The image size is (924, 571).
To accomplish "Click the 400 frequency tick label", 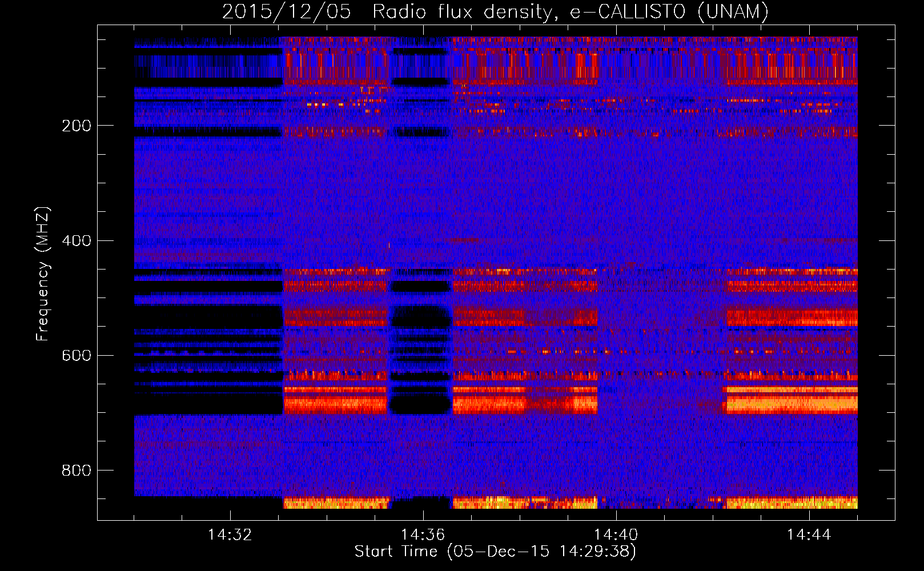I will click(x=77, y=240).
